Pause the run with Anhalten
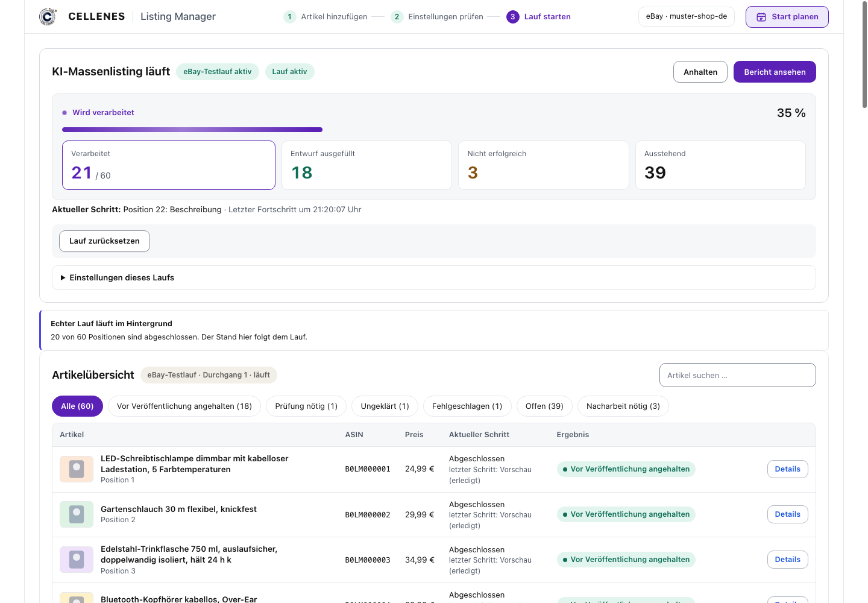868x603 pixels. click(700, 72)
